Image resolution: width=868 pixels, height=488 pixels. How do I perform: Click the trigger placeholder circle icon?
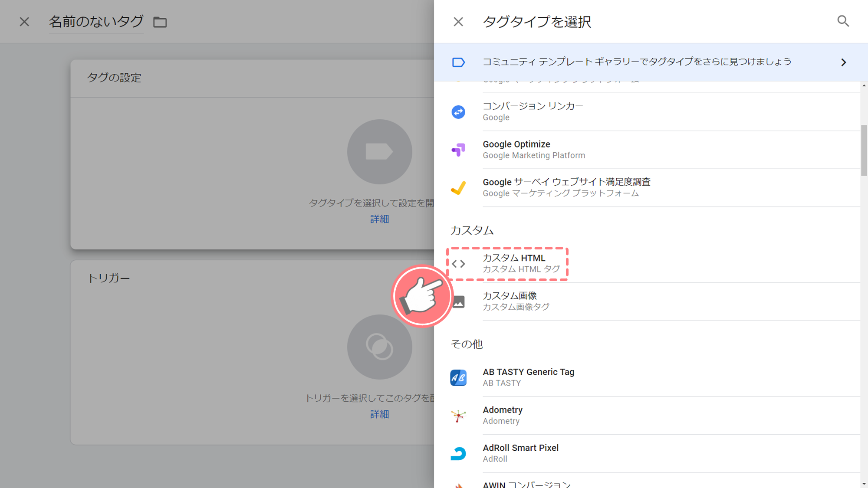[379, 347]
